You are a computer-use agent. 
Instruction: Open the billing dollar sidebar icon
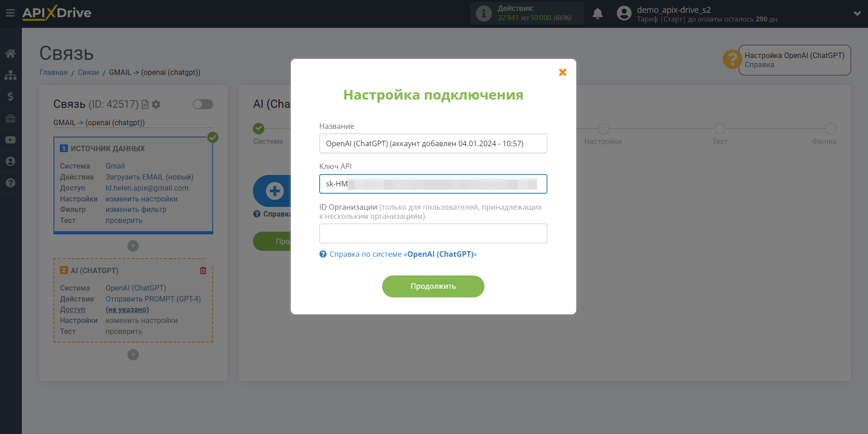[x=11, y=96]
